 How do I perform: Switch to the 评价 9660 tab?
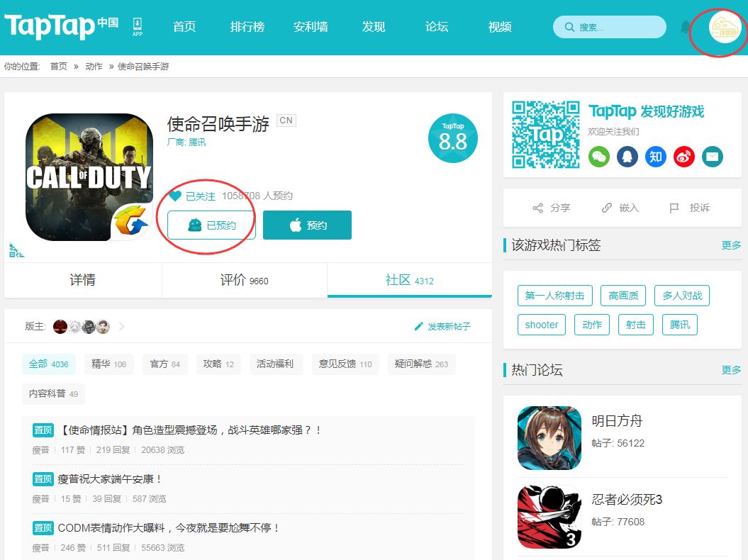[244, 280]
